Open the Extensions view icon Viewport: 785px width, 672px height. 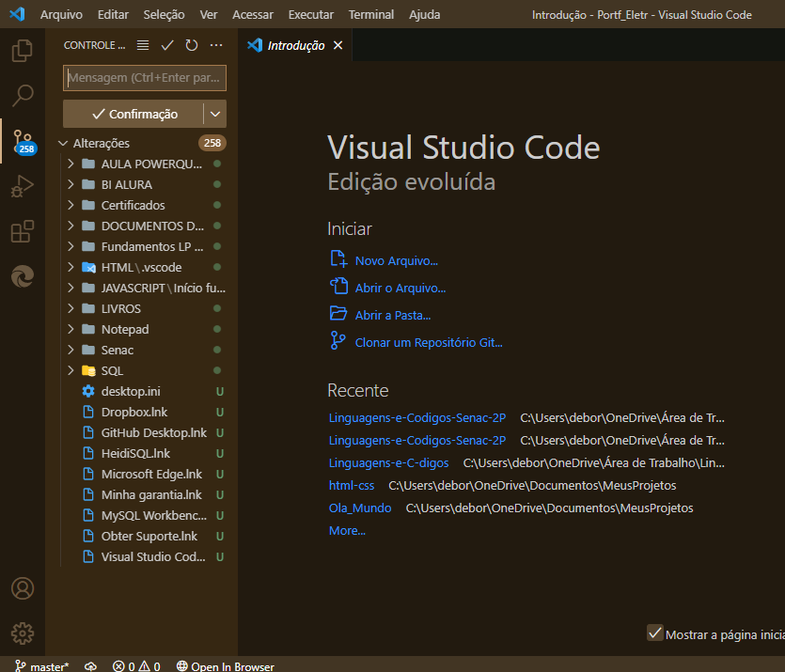pos(23,231)
